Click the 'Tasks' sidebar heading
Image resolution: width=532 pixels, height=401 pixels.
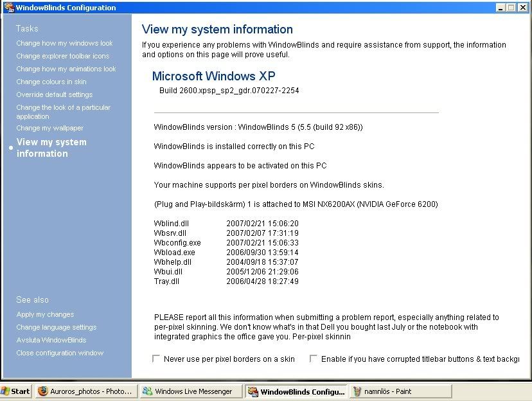[x=27, y=28]
